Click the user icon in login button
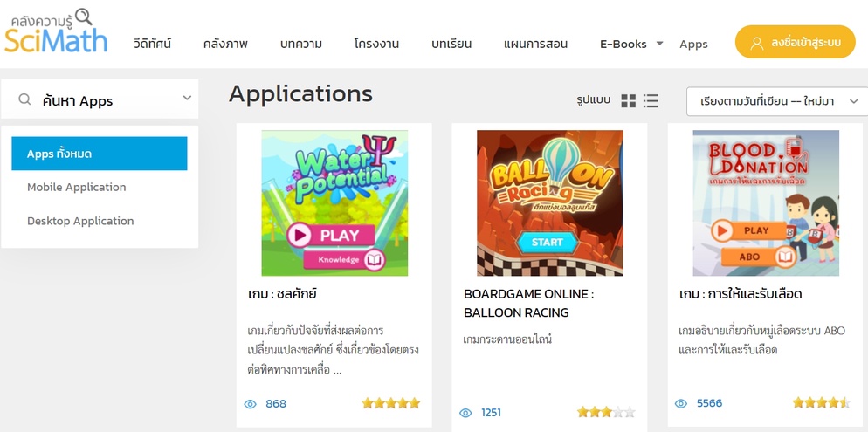This screenshot has width=868, height=432. [x=757, y=43]
